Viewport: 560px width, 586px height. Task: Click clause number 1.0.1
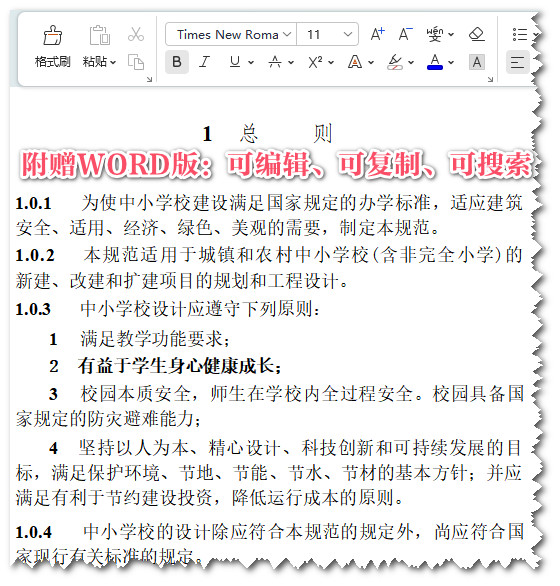(33, 204)
